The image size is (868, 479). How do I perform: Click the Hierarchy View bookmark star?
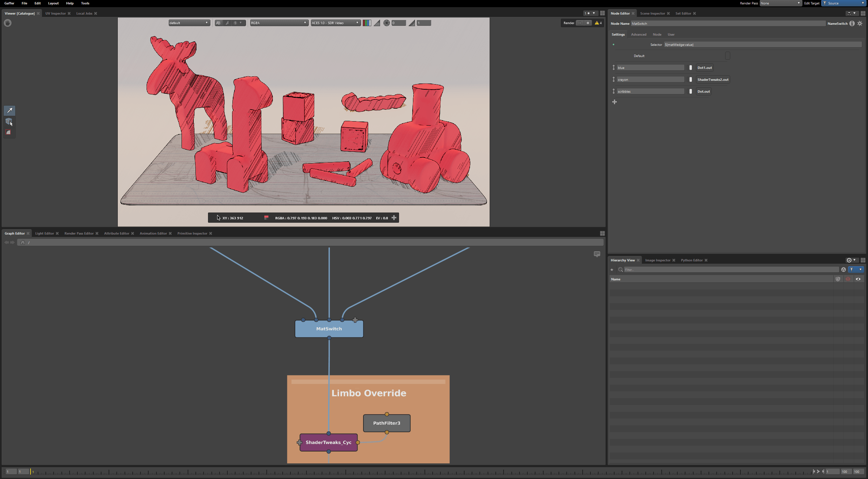(x=612, y=270)
